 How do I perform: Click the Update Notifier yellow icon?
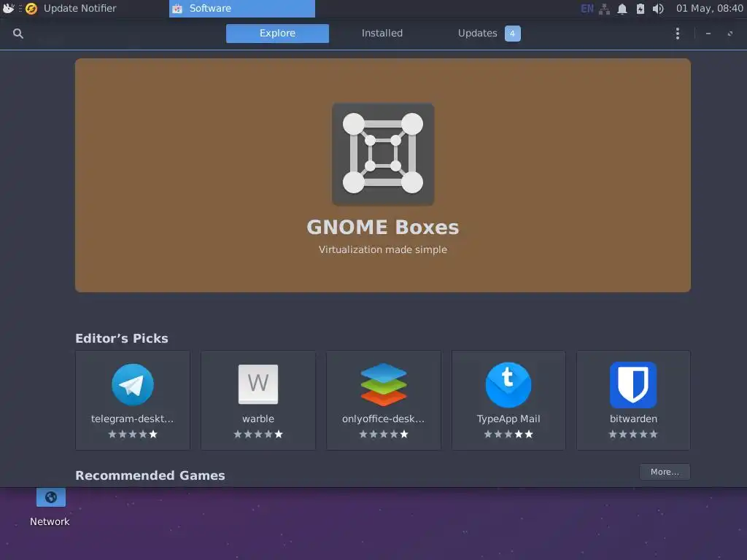(x=31, y=9)
